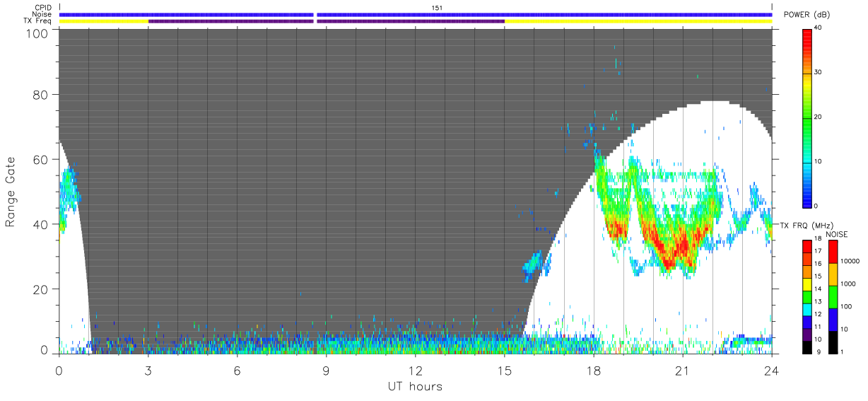Click the green segment of NOISE scale
Screen dimensions: 868x401
(833, 297)
